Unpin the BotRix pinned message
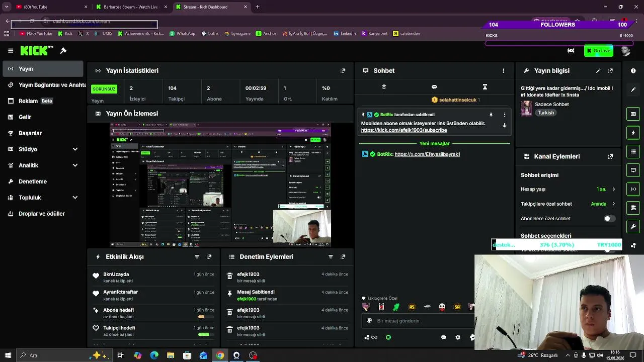The image size is (644, 362). pos(491,115)
